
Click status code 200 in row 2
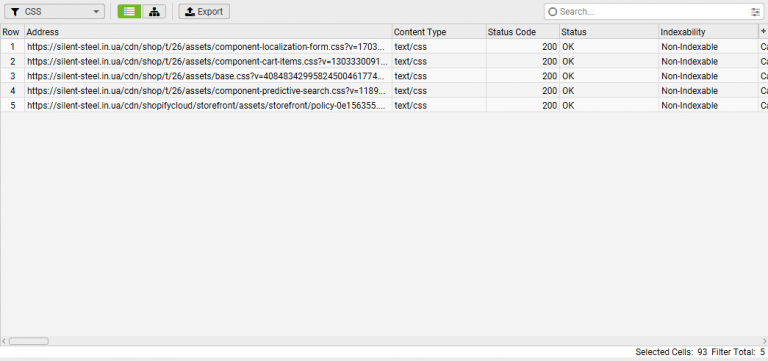523,61
